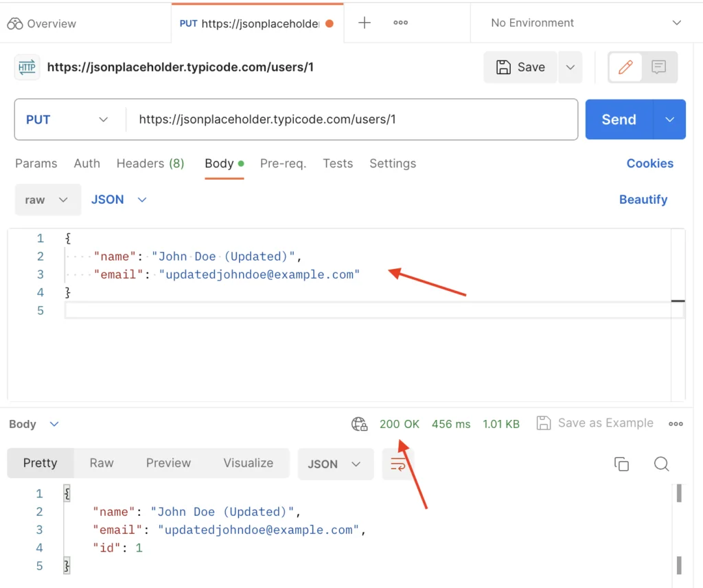
Task: Open the Cookies link
Action: pyautogui.click(x=650, y=163)
